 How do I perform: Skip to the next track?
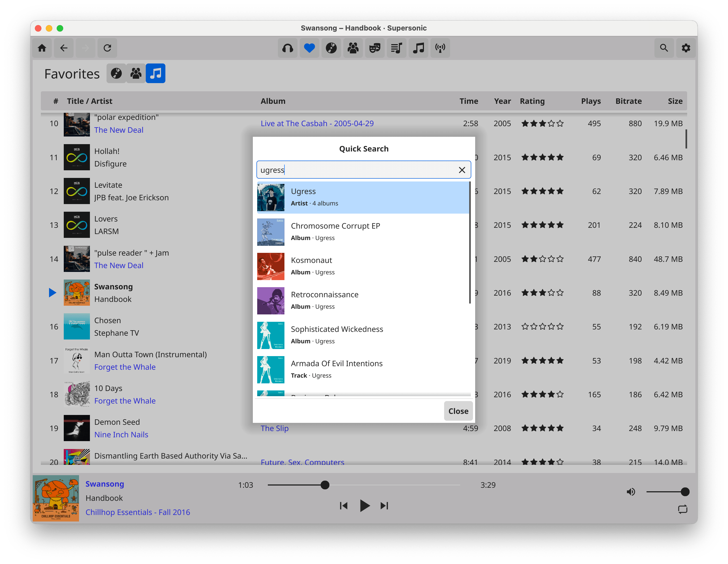(384, 505)
